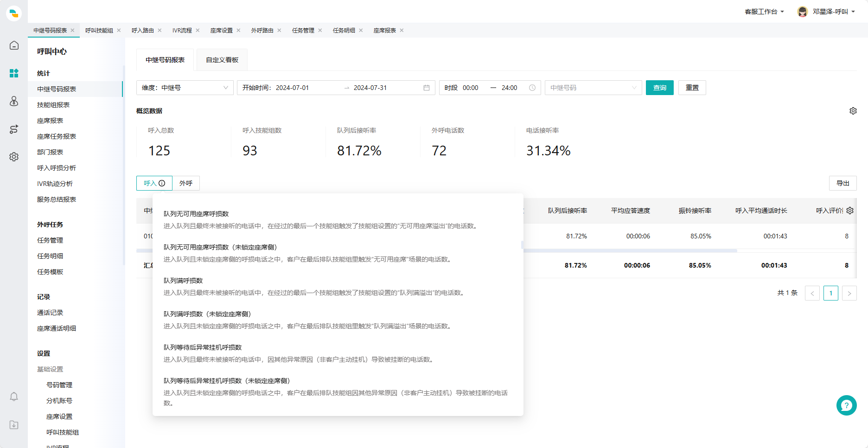Screen dimensions: 868x448
Task: Open the settings gear in left sidebar
Action: (14, 157)
